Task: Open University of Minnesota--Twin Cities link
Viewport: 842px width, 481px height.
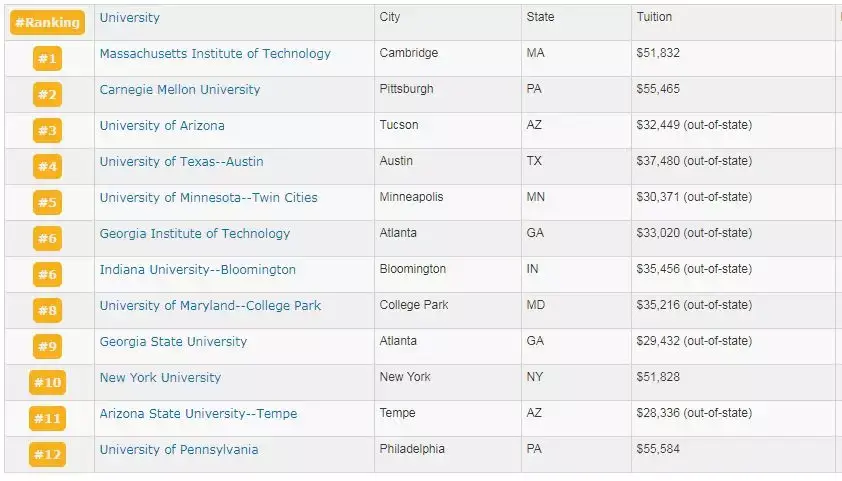Action: click(208, 198)
